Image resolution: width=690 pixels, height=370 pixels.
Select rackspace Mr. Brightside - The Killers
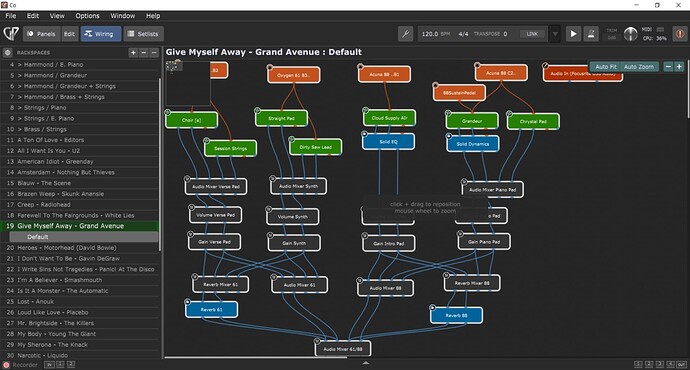click(80, 323)
